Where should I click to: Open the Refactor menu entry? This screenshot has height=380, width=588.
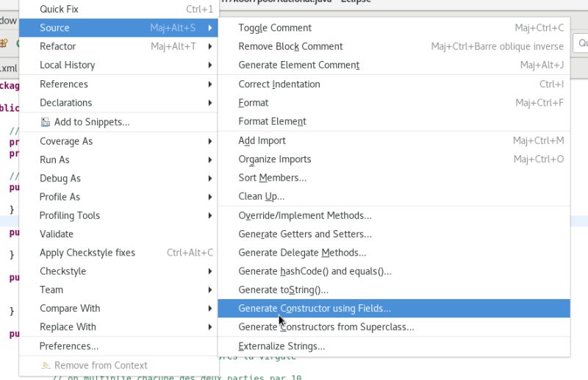pyautogui.click(x=118, y=46)
